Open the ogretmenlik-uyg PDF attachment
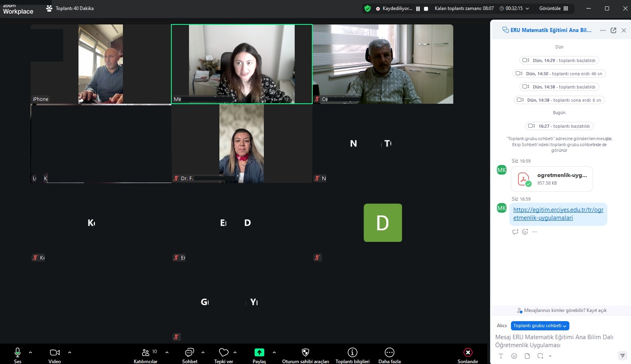 click(x=552, y=179)
